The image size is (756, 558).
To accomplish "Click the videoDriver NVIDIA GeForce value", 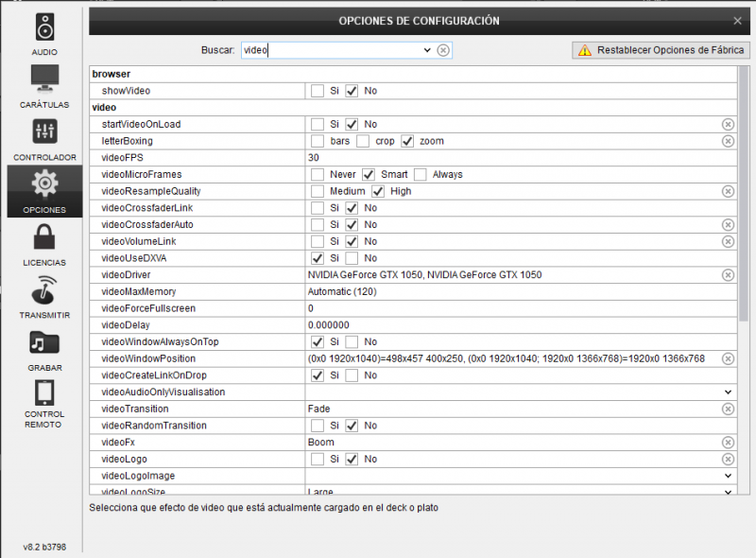I will 424,275.
